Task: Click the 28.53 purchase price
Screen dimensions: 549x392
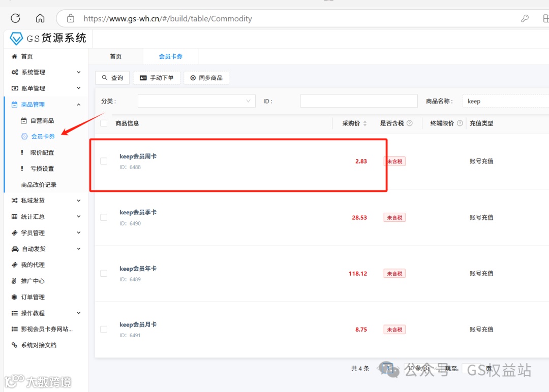Action: tap(359, 217)
